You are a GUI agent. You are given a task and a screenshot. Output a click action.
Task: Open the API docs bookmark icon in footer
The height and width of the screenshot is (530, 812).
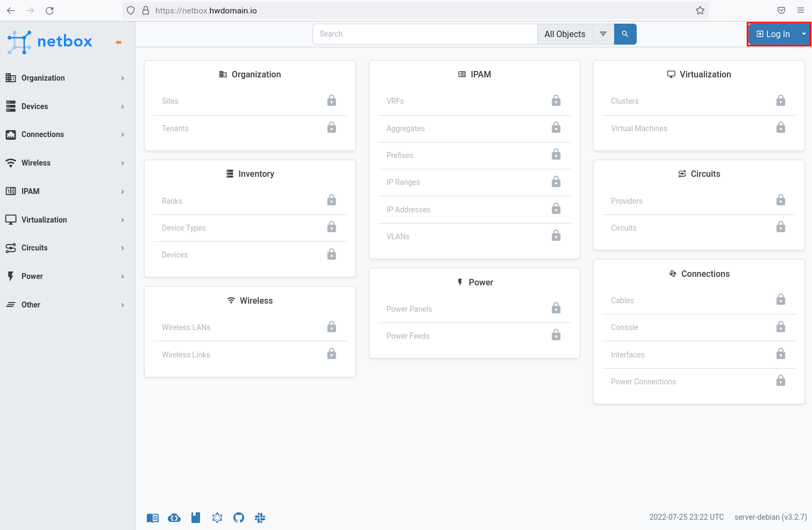click(x=196, y=518)
